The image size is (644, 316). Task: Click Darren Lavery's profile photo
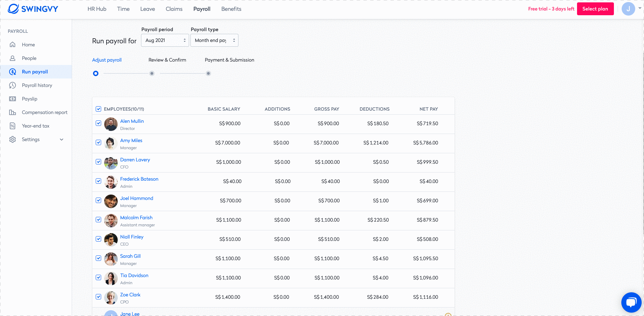[x=111, y=163]
